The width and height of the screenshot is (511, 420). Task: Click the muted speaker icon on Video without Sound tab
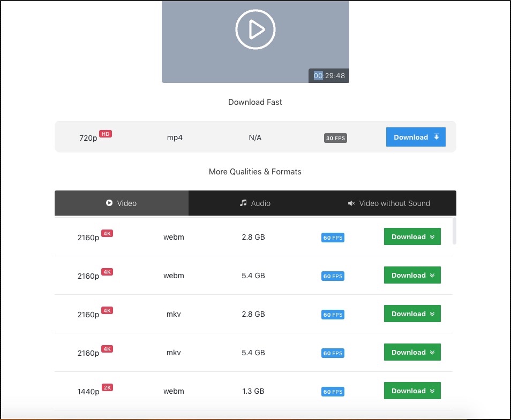click(351, 203)
